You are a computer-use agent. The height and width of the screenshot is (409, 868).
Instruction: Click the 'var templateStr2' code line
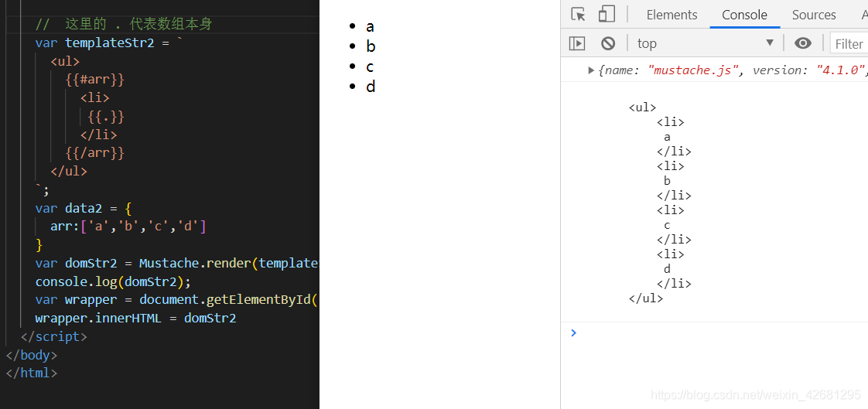point(108,43)
